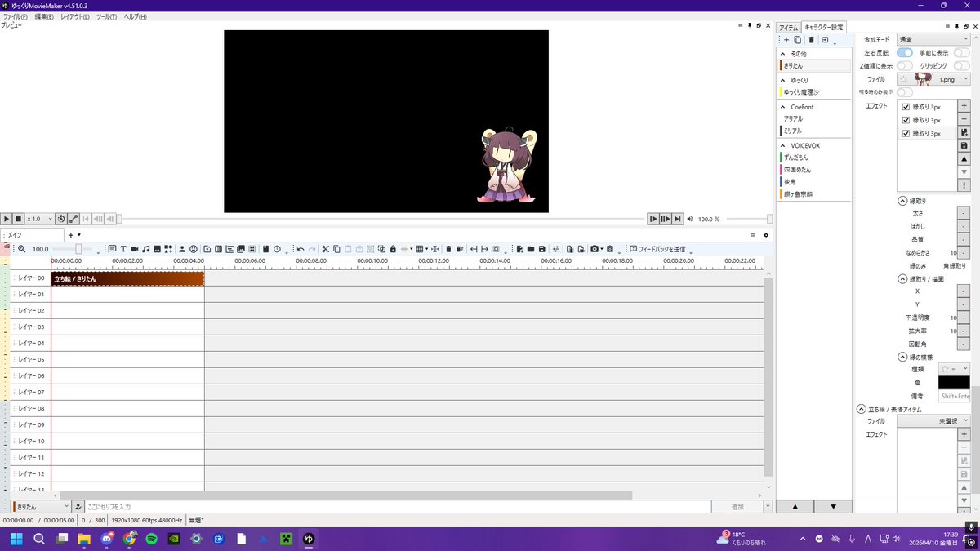Open the character selector dropdown showing きりたん
This screenshot has height=551, width=980.
41,507
